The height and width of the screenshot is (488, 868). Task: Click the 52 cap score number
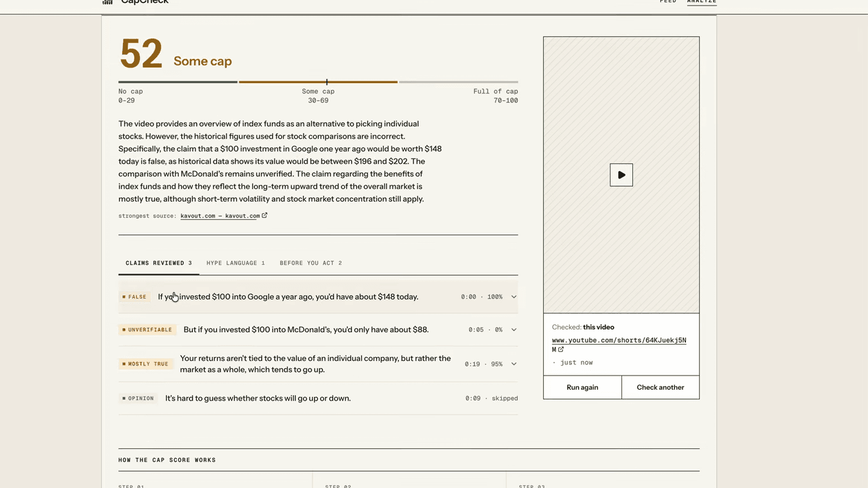pyautogui.click(x=141, y=54)
